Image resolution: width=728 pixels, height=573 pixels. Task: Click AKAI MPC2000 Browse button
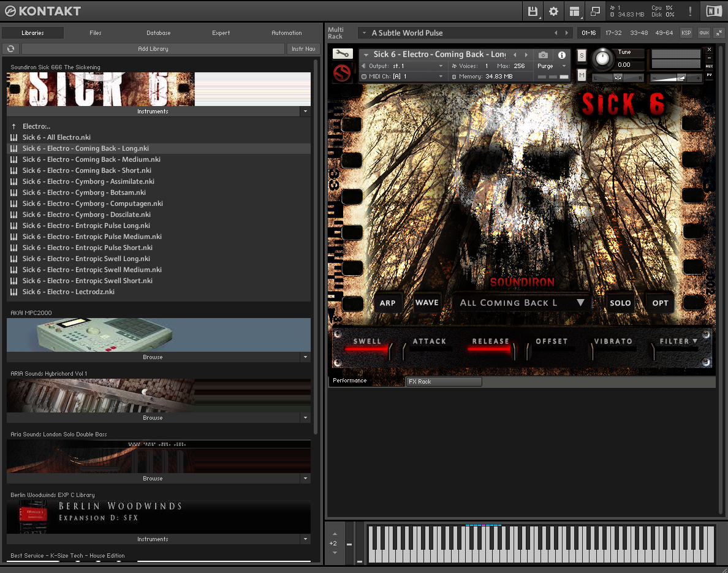[x=153, y=357]
